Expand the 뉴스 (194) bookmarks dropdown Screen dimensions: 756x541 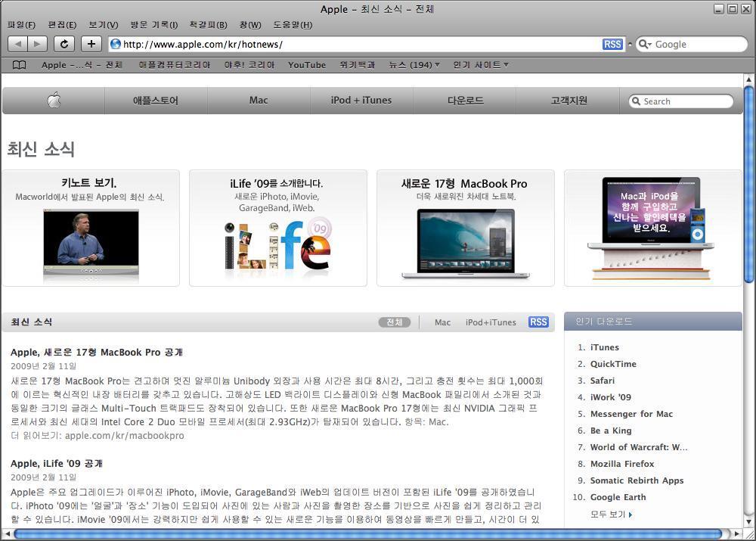(414, 64)
